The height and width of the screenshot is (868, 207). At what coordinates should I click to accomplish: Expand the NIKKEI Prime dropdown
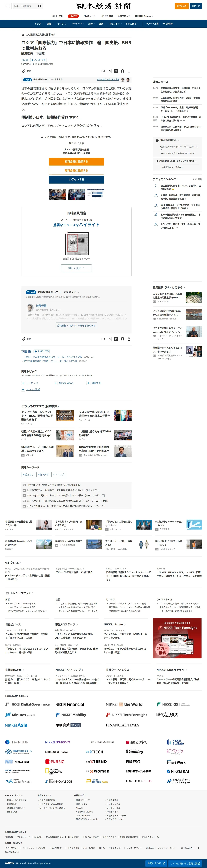[144, 16]
